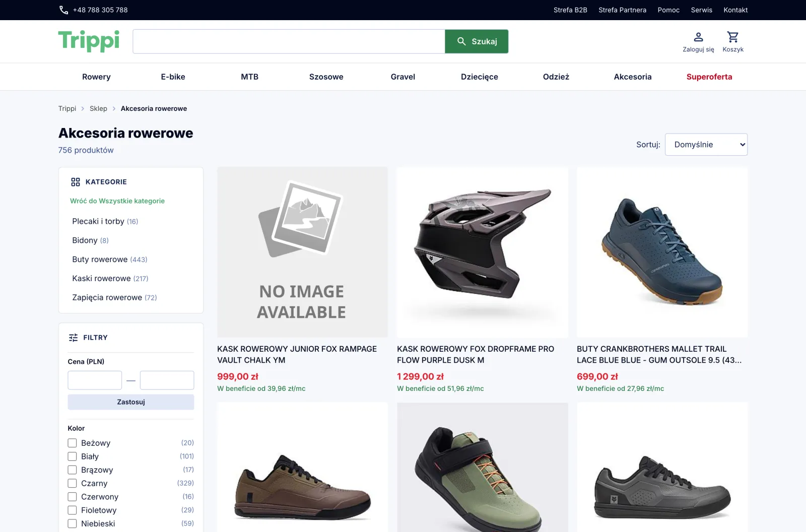Open the Strefa Partnera link
The image size is (806, 532).
click(622, 10)
